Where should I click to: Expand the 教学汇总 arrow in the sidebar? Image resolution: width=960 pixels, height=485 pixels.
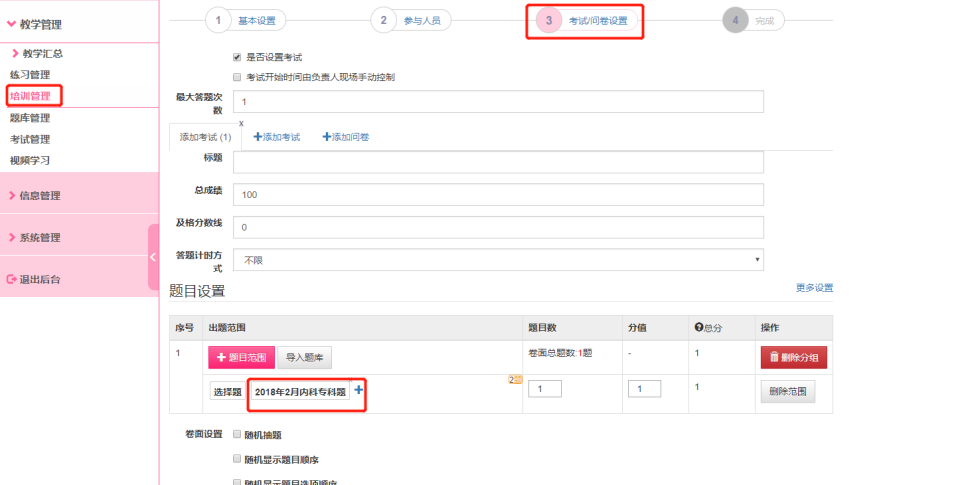[15, 54]
